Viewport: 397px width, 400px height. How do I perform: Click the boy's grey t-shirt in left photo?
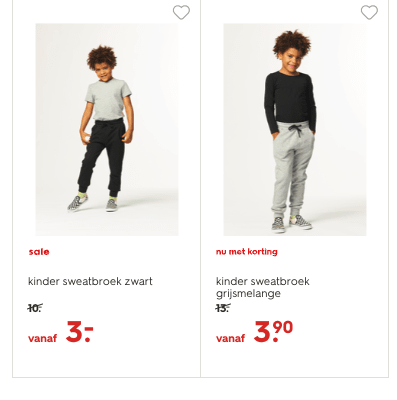pyautogui.click(x=108, y=99)
